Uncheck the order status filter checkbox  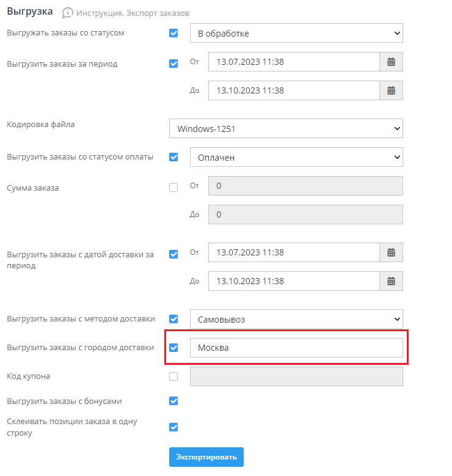point(173,33)
